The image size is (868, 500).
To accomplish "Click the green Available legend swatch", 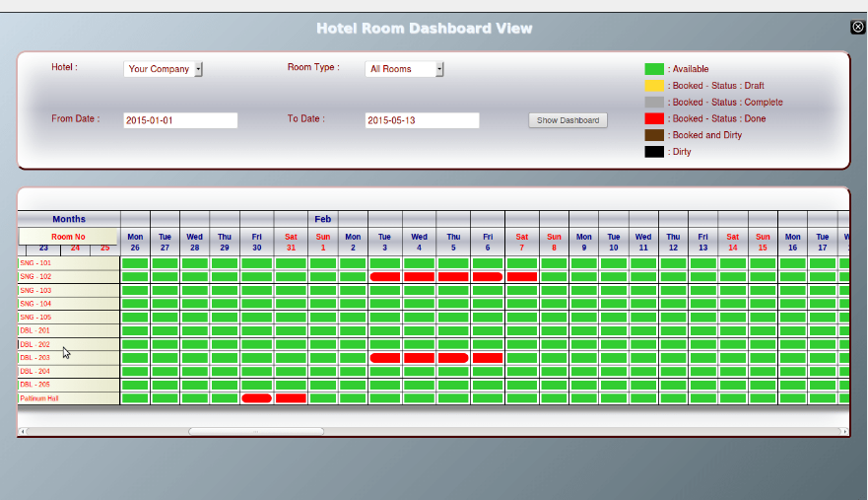I will [654, 69].
